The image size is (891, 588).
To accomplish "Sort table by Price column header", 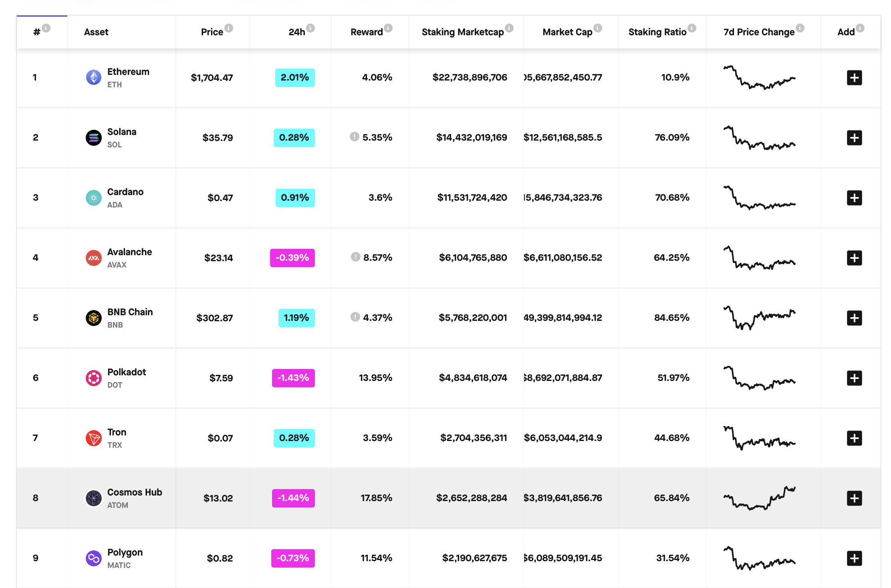I will [212, 32].
